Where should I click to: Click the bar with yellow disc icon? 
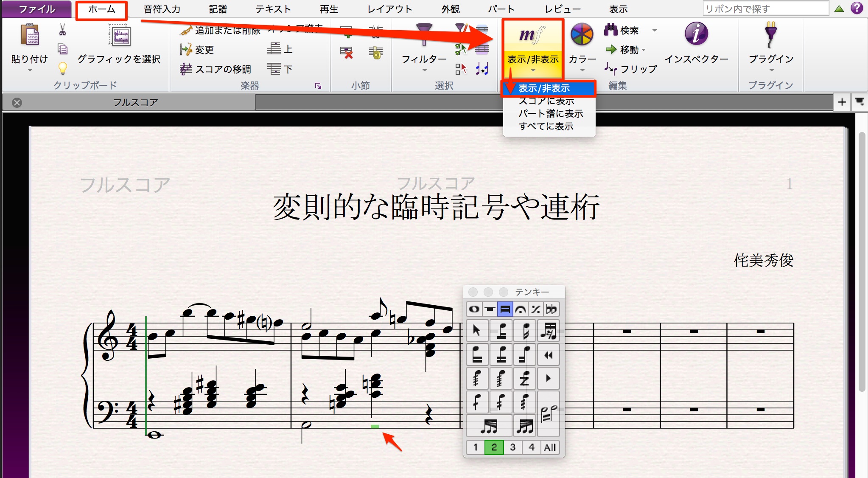click(x=376, y=53)
